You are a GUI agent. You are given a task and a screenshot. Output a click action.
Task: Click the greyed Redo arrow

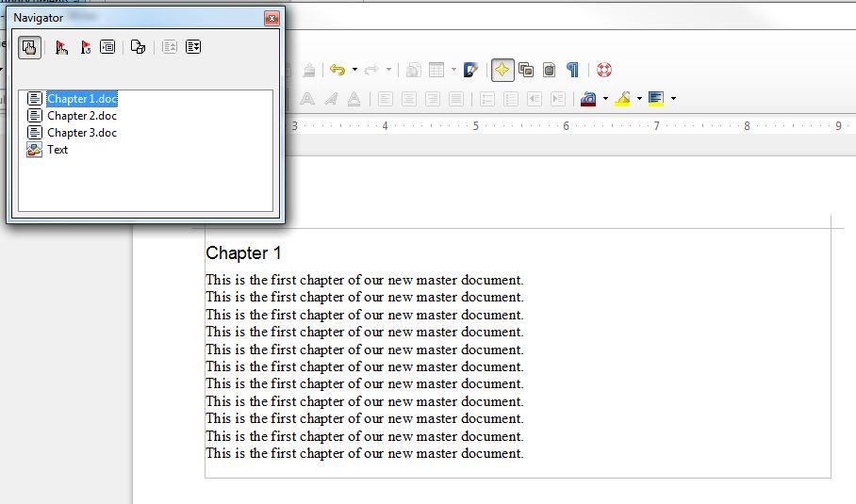click(371, 70)
